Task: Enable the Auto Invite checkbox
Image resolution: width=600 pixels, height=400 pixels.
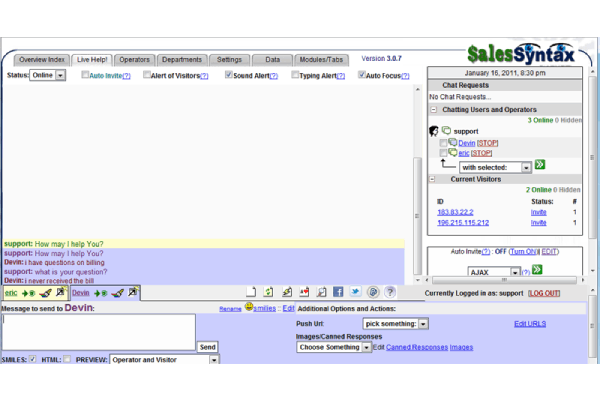Action: pyautogui.click(x=85, y=75)
